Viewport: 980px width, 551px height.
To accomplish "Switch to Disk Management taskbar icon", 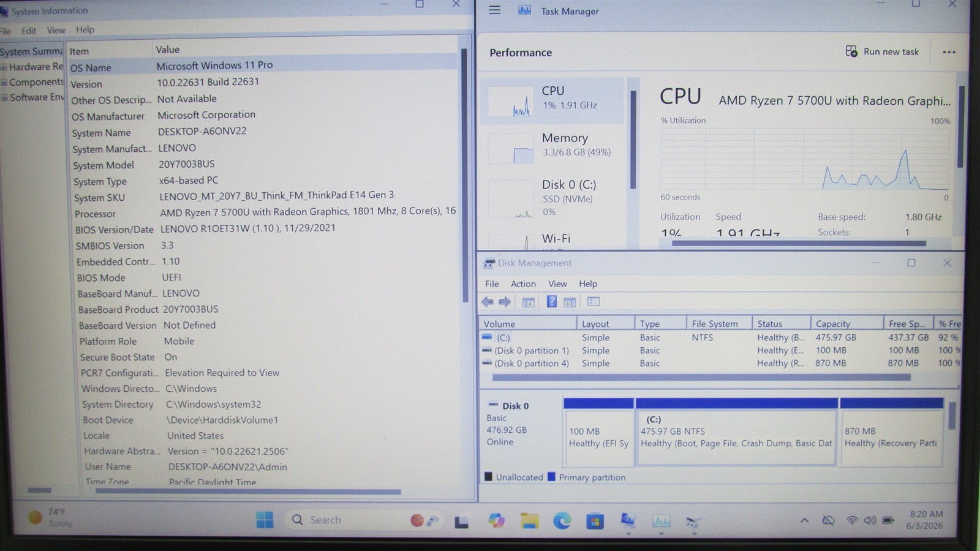I will [693, 522].
